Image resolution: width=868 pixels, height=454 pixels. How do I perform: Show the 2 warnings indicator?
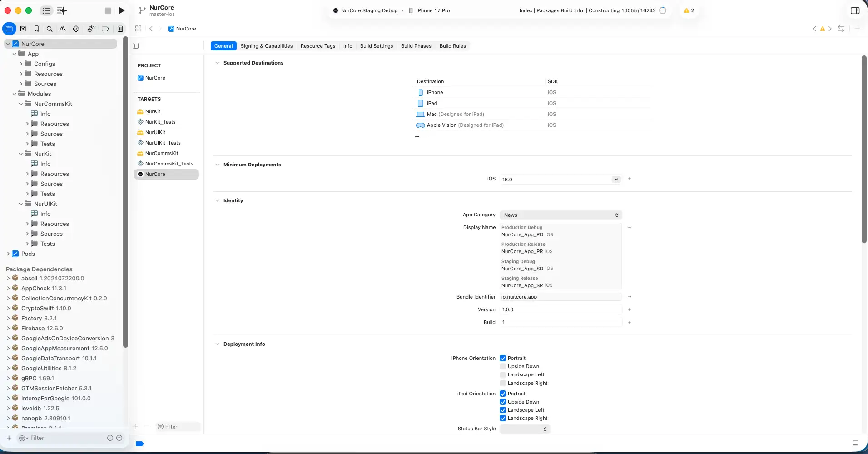coord(689,10)
